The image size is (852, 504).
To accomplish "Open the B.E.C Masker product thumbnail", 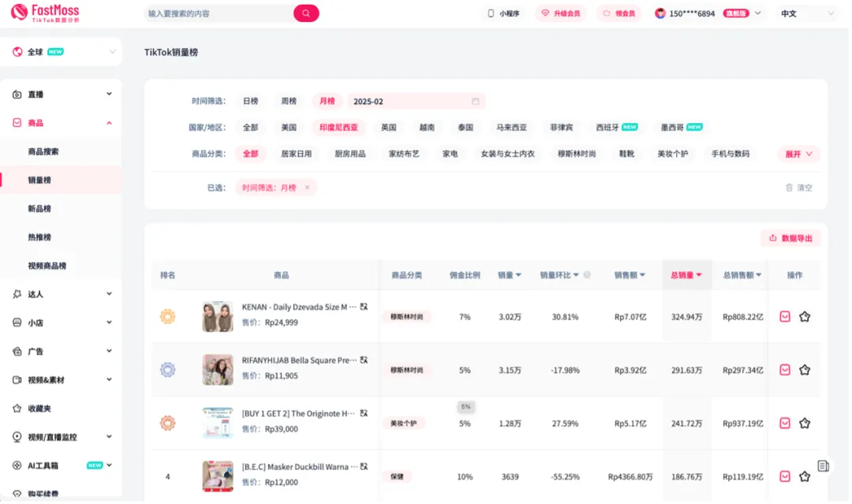I will point(218,476).
